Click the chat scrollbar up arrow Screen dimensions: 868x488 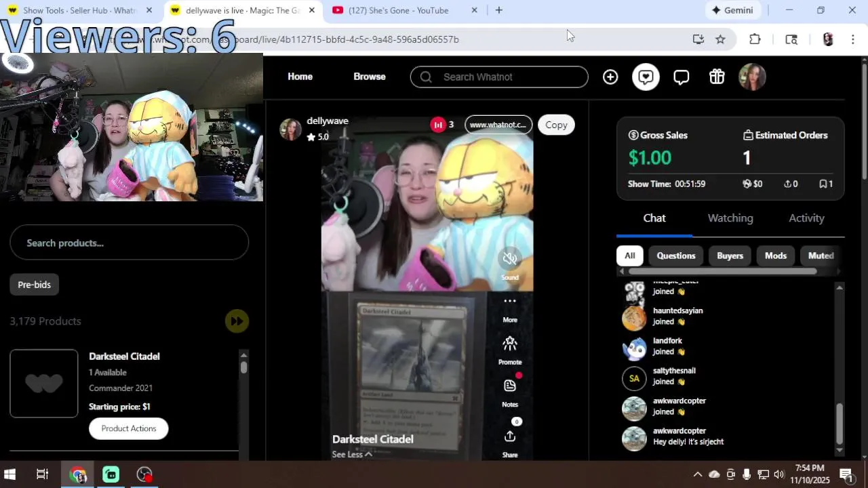point(840,288)
